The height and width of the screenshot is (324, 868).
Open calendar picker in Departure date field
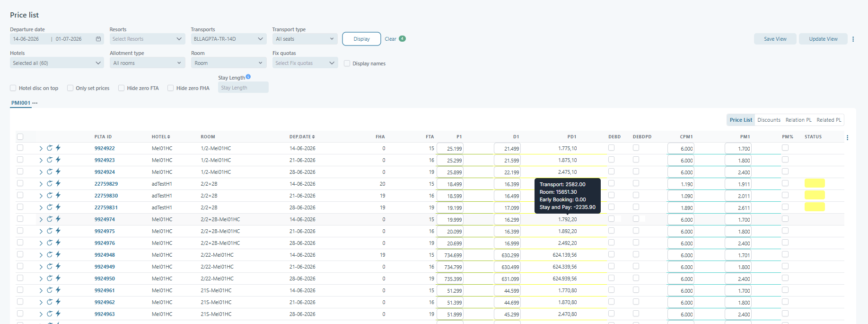pyautogui.click(x=98, y=39)
